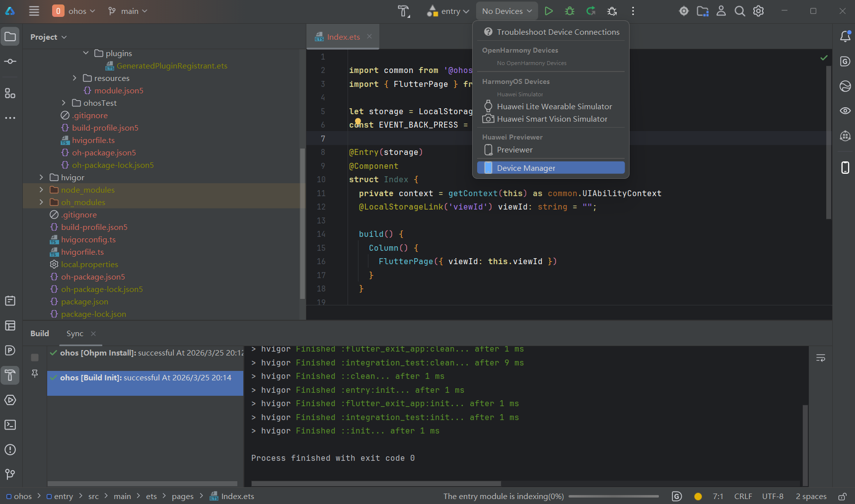Viewport: 855px width, 504px height.
Task: Click the 7:1 cursor position
Action: [718, 496]
